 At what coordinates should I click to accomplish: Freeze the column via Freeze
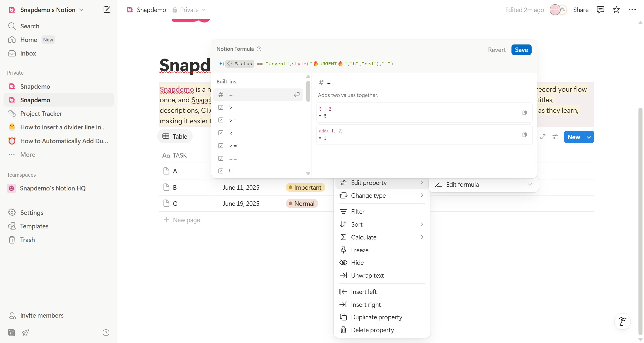point(382,250)
